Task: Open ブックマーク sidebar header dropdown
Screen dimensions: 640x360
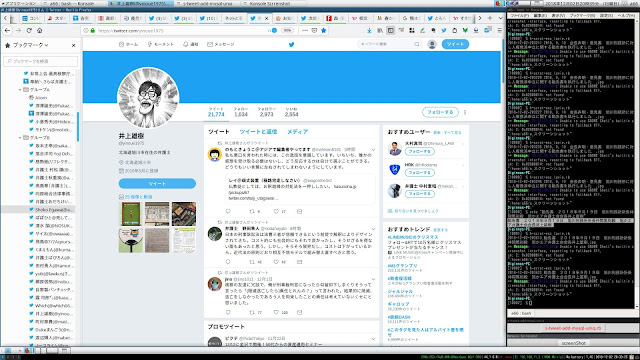Action: [x=31, y=45]
